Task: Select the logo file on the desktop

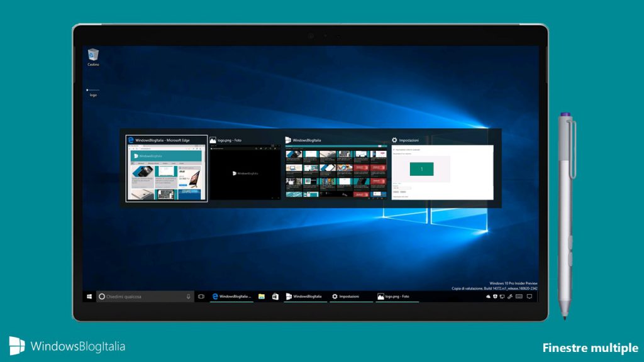Action: pyautogui.click(x=93, y=92)
